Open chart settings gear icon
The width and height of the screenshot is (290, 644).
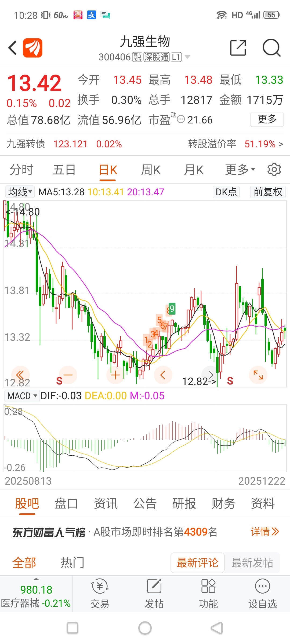click(274, 170)
